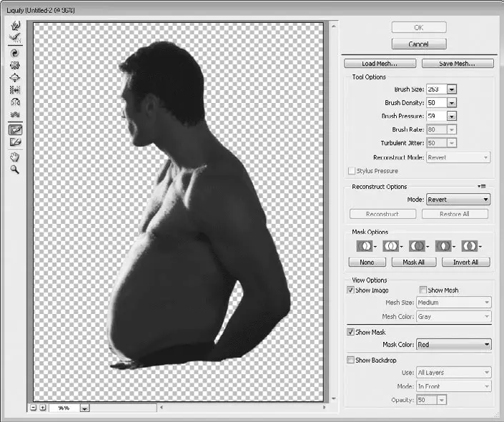Switch to the Hand tool
The image size is (504, 422).
[14, 157]
